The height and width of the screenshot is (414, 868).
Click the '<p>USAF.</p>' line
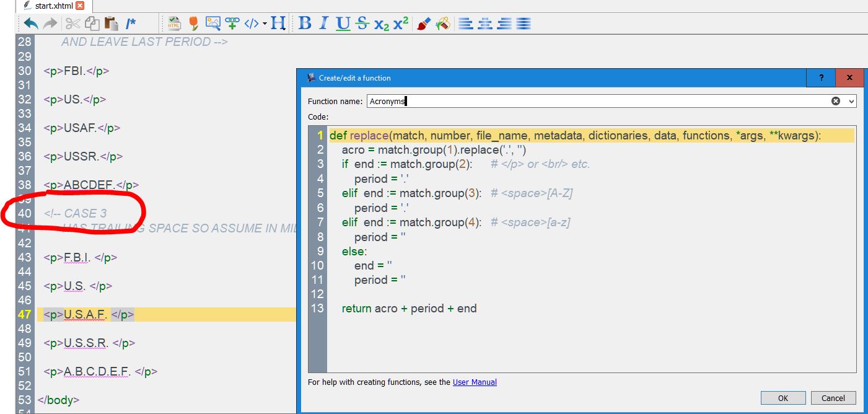[82, 128]
